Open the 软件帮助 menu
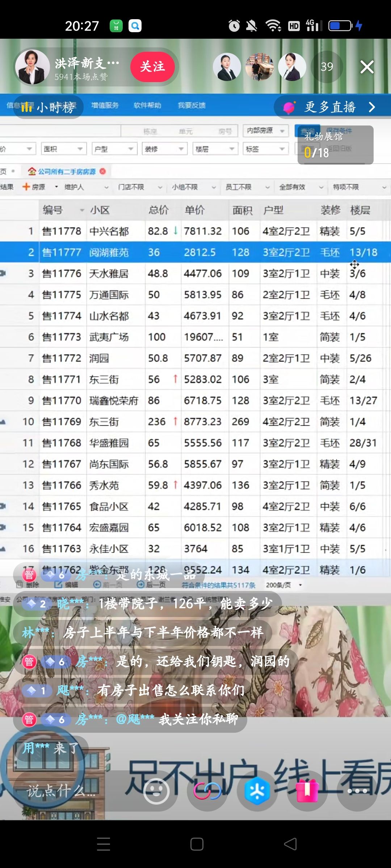 pyautogui.click(x=147, y=105)
